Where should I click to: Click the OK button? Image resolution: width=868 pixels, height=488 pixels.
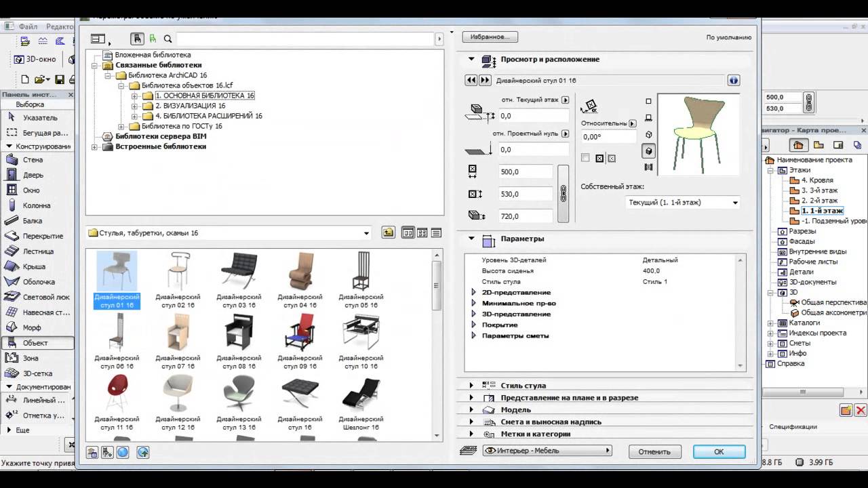click(719, 451)
